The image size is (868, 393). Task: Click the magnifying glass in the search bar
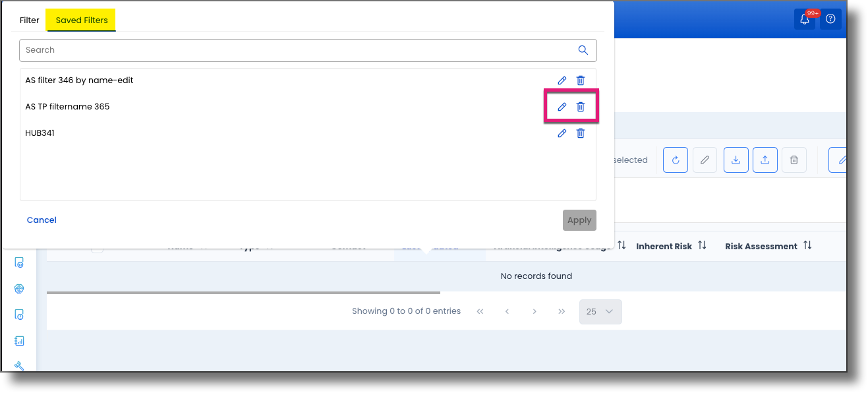click(583, 49)
